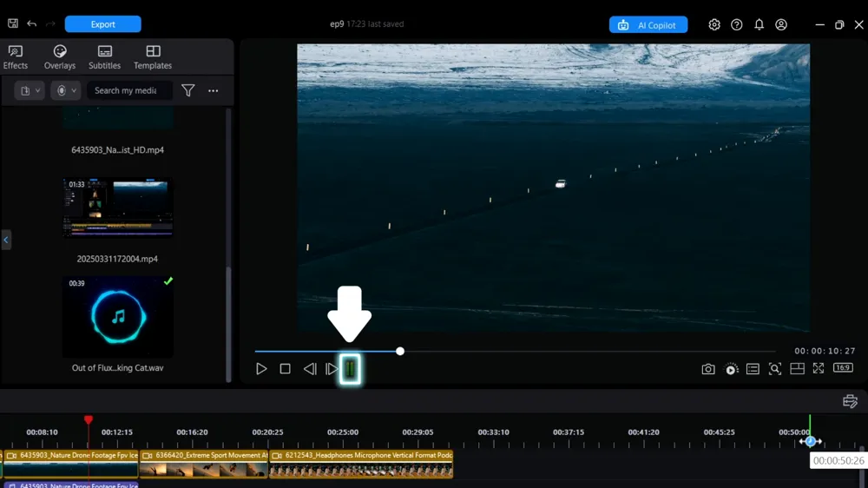Switch to the Templates tab
The image size is (868, 488).
[153, 57]
